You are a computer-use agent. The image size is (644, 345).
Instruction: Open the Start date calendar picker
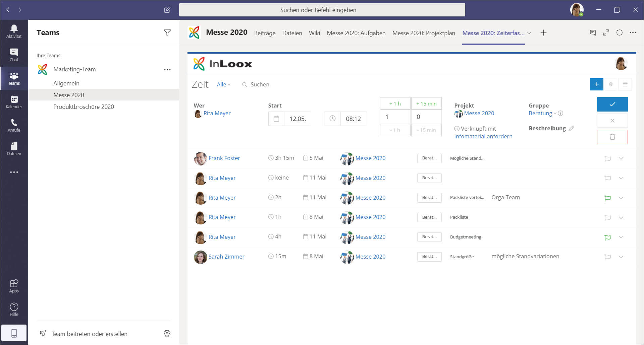pyautogui.click(x=276, y=119)
